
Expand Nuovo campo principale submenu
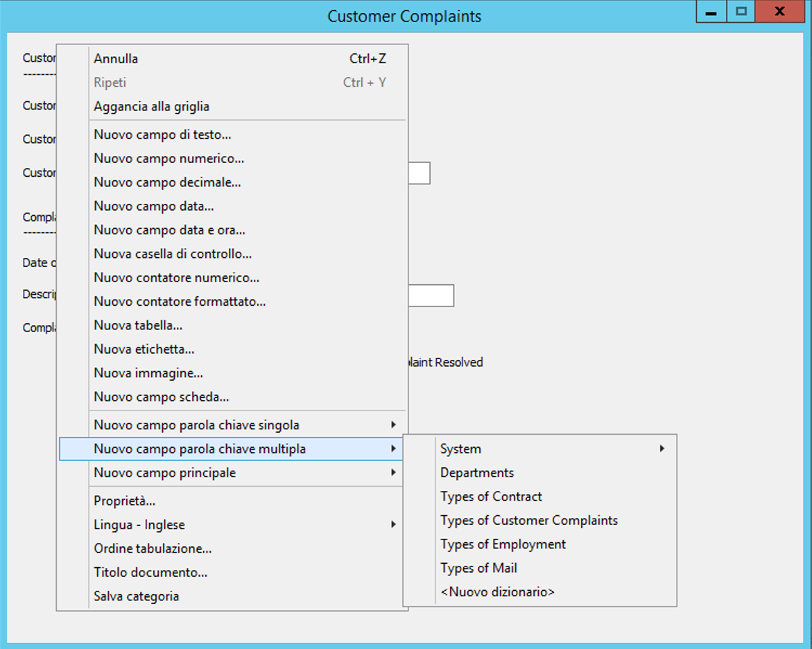pos(232,473)
